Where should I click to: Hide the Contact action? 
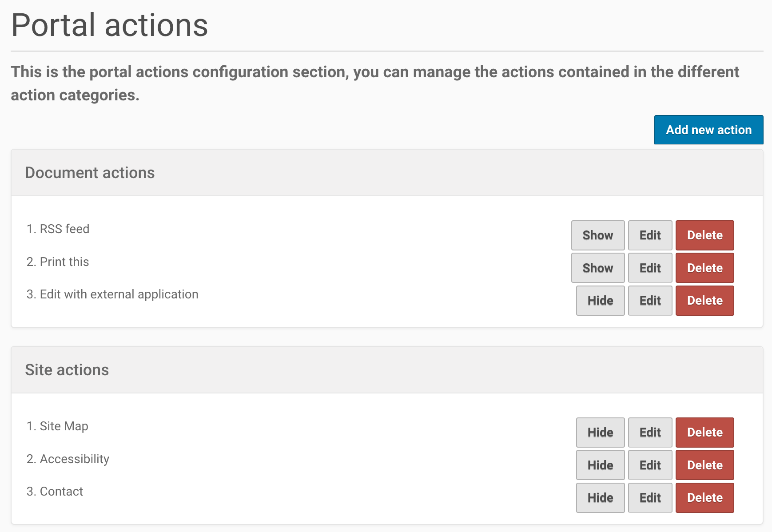(x=600, y=498)
